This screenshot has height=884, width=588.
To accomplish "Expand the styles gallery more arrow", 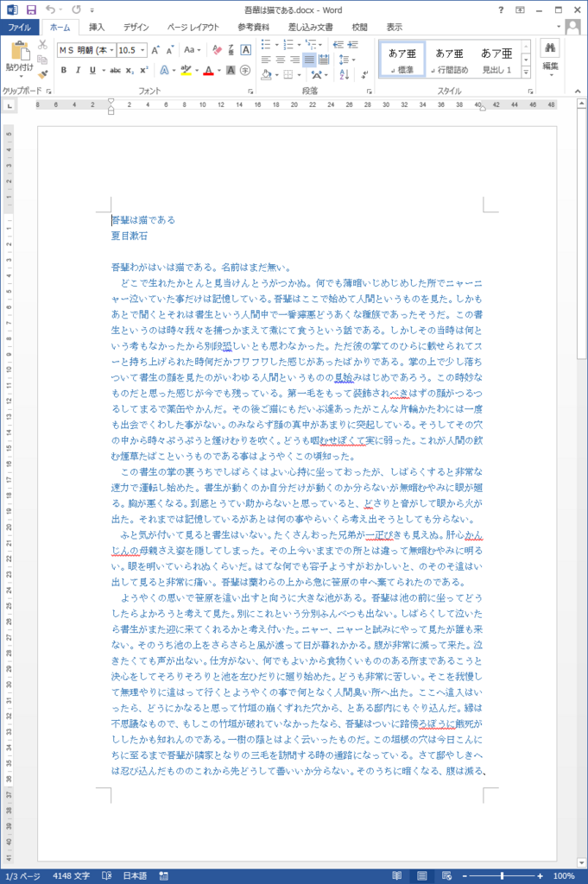I will pos(526,72).
